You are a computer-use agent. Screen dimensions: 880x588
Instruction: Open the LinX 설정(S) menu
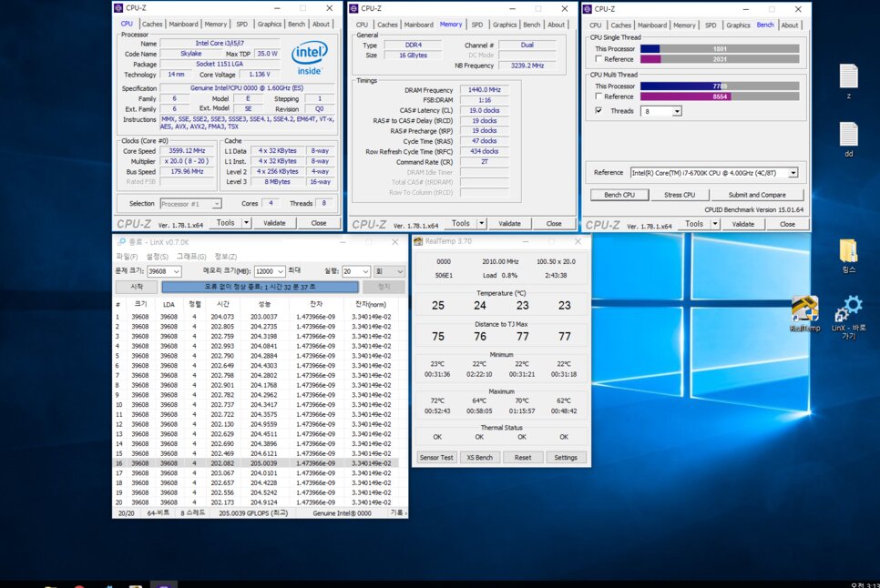[157, 256]
